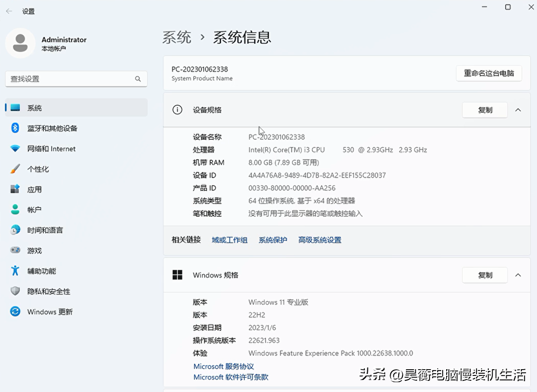The height and width of the screenshot is (392, 537).
Task: Click the RAM value 8.00 GB
Action: (x=284, y=163)
